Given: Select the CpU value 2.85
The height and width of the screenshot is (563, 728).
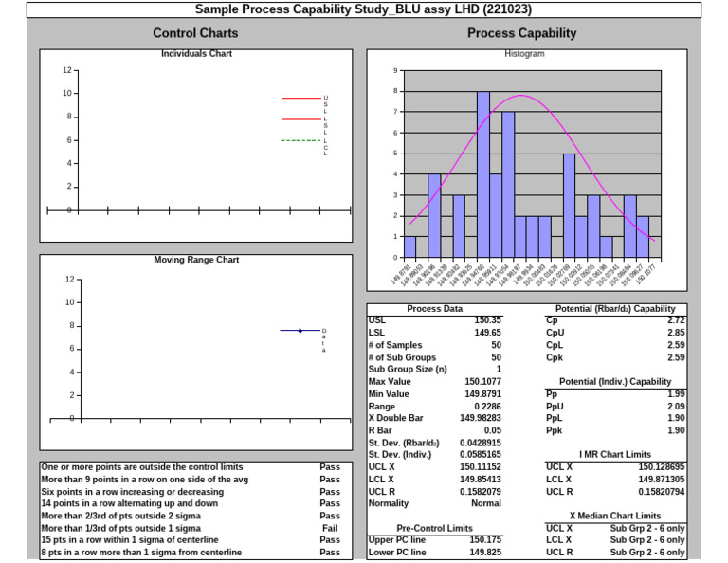Looking at the screenshot, I should click(x=676, y=333).
